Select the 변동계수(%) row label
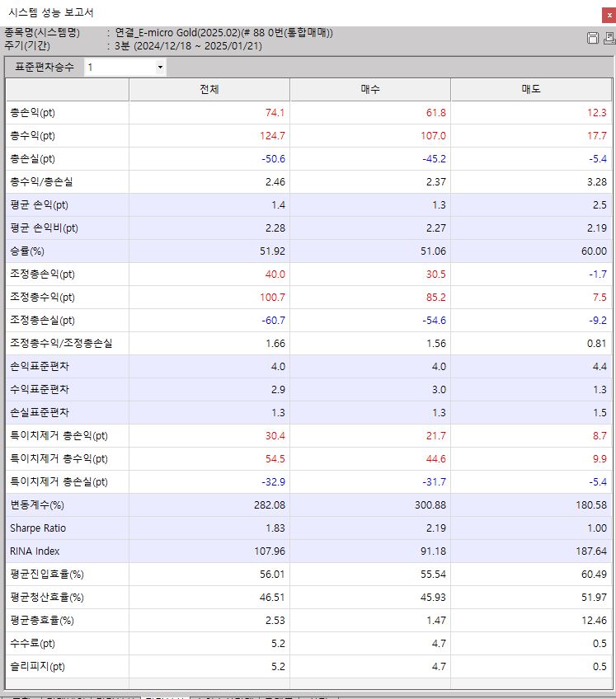616x699 pixels. pos(37,504)
